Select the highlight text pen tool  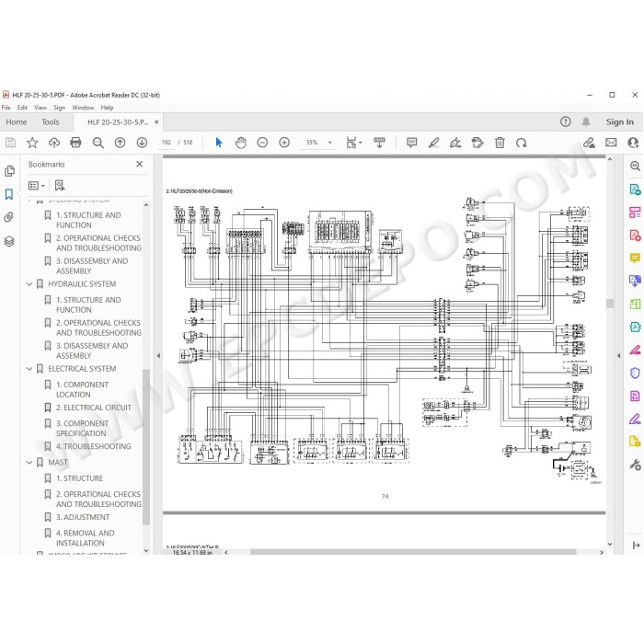click(433, 143)
